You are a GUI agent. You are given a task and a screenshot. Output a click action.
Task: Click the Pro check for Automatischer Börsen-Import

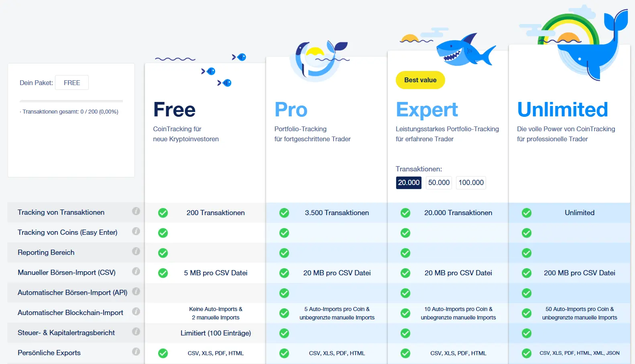284,293
